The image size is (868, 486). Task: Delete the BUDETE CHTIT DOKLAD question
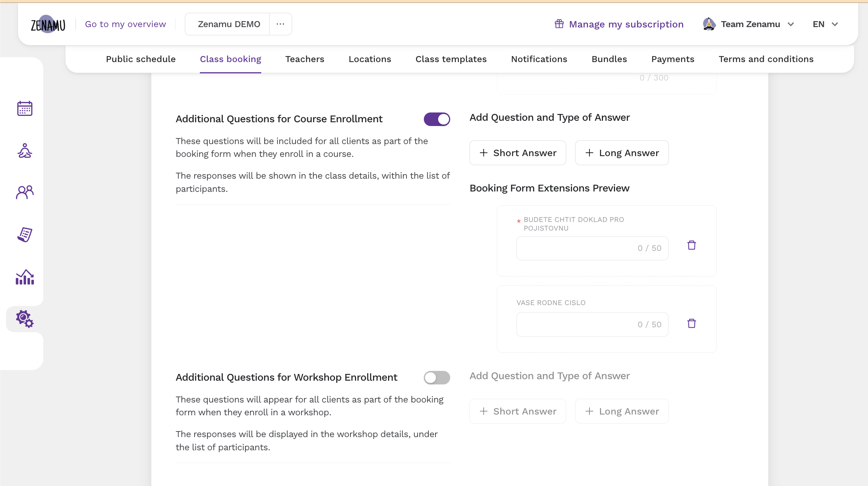tap(691, 245)
